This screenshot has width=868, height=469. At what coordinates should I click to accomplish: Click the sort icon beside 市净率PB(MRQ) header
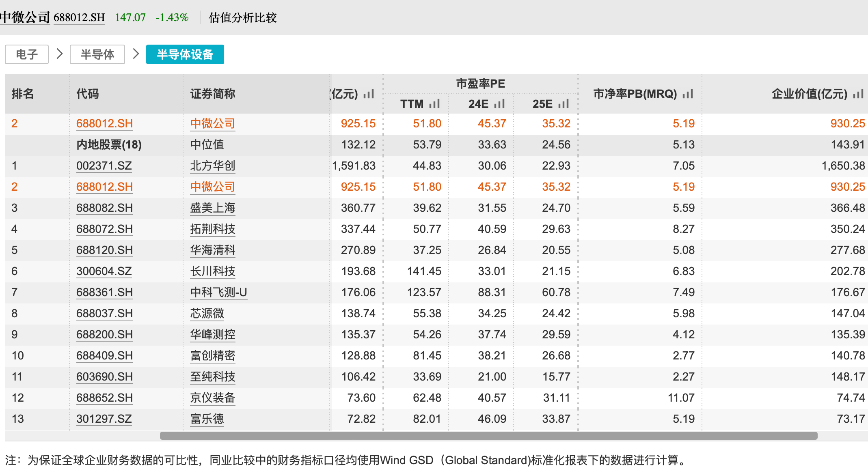[687, 94]
